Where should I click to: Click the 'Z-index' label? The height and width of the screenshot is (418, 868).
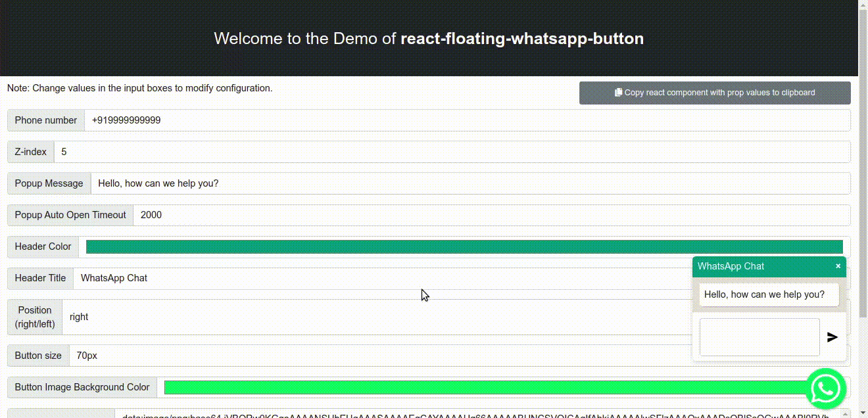pos(31,152)
